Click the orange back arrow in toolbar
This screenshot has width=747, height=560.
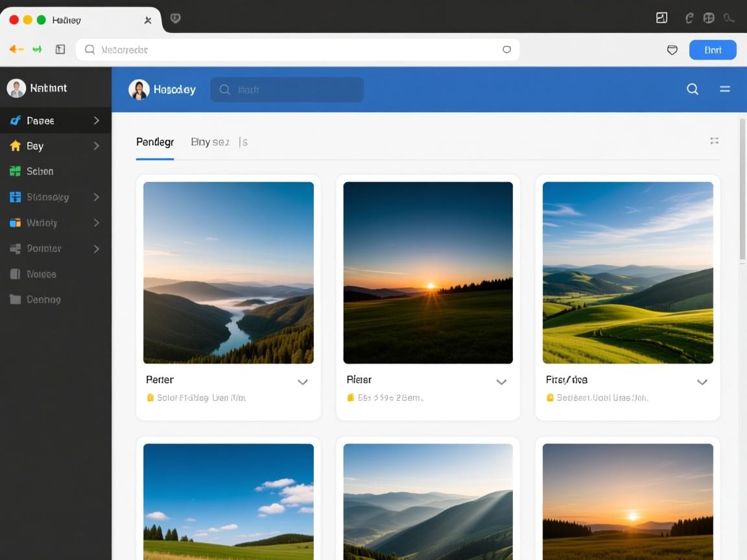16,49
